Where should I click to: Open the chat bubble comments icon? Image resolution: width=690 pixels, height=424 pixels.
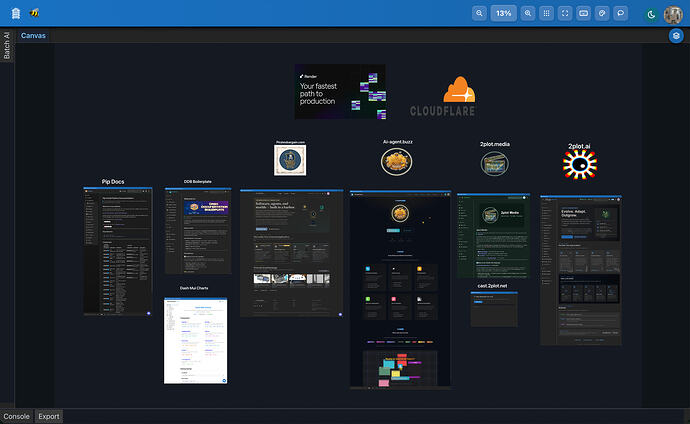[620, 13]
